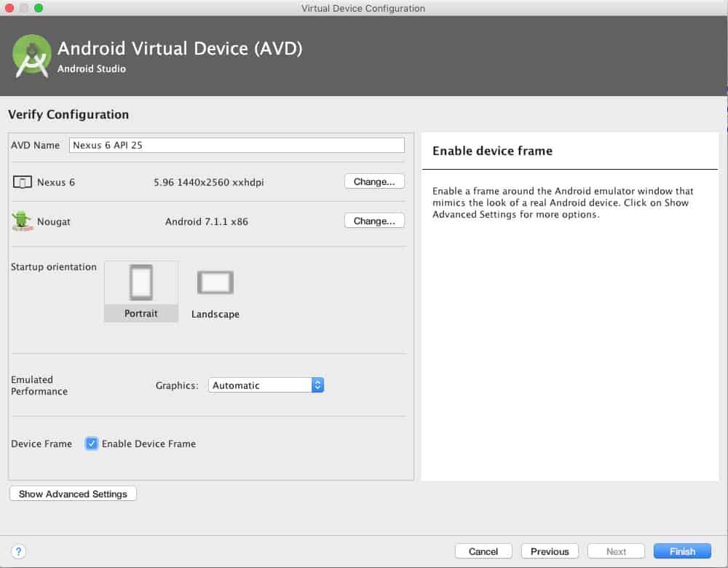Image resolution: width=728 pixels, height=568 pixels.
Task: Go back with the Previous button
Action: tap(550, 551)
